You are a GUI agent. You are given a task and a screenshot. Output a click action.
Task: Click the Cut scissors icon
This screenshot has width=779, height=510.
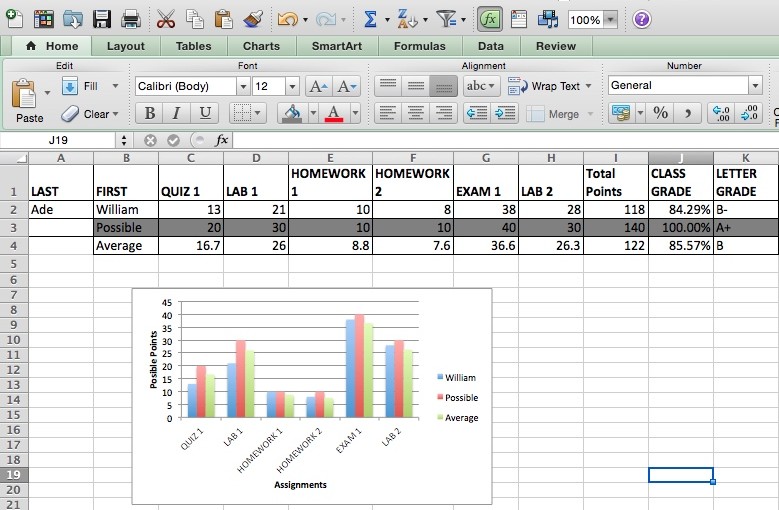click(x=166, y=19)
